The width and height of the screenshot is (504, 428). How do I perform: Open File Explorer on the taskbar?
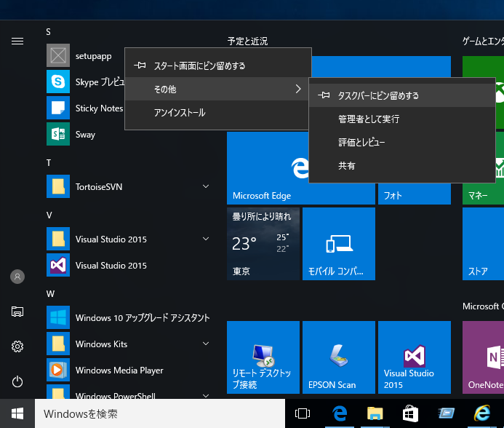(x=375, y=413)
